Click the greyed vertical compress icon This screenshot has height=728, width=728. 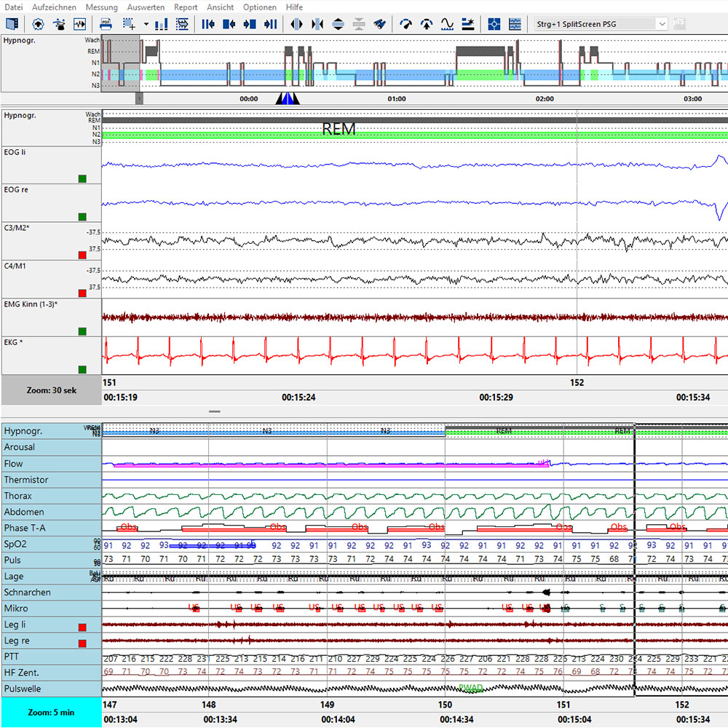coord(359,24)
